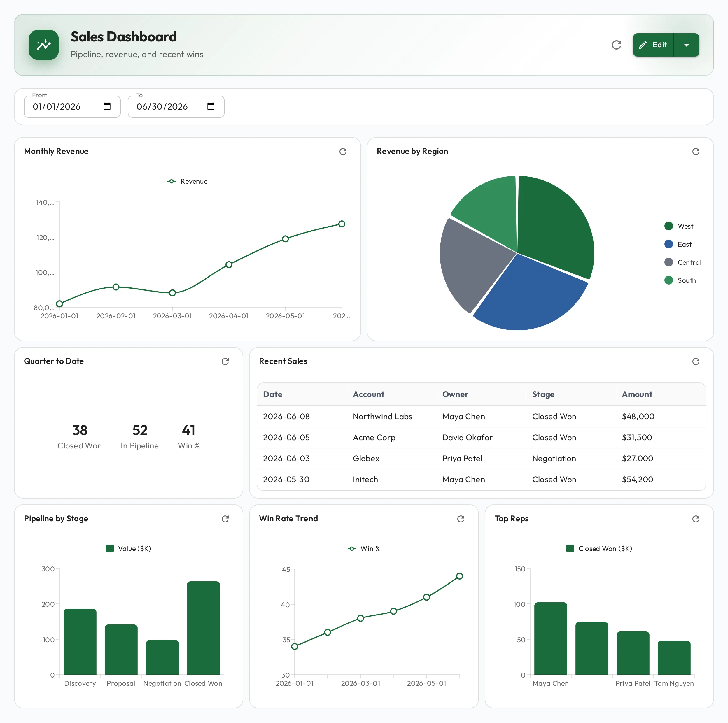This screenshot has width=728, height=723.
Task: Click the To date field 06/30/2026
Action: pos(176,107)
